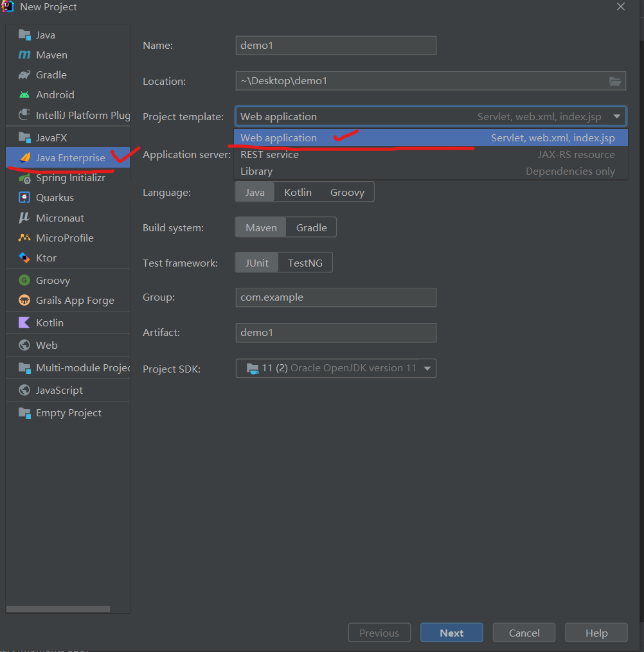644x652 pixels.
Task: Click the JavaFX folder icon
Action: (x=24, y=137)
